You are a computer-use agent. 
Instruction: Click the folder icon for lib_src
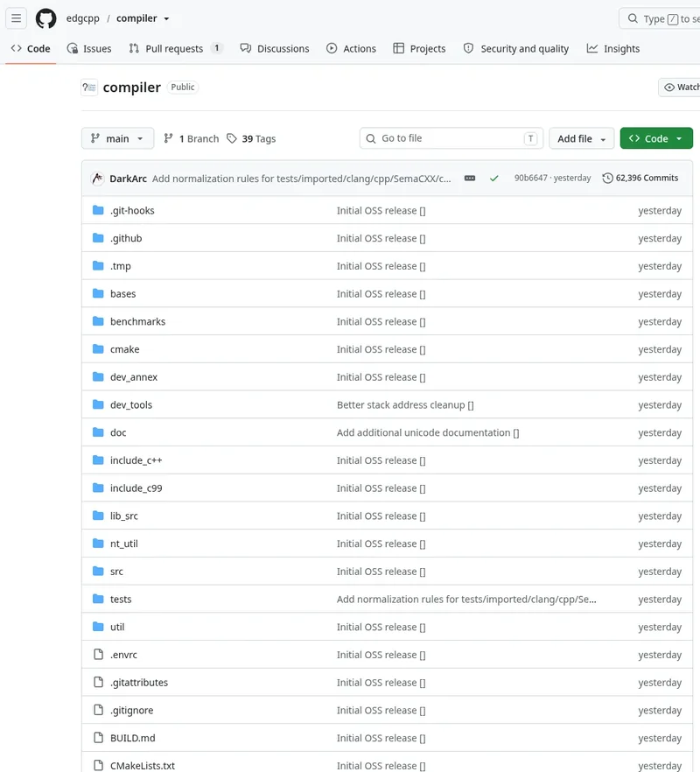click(99, 516)
